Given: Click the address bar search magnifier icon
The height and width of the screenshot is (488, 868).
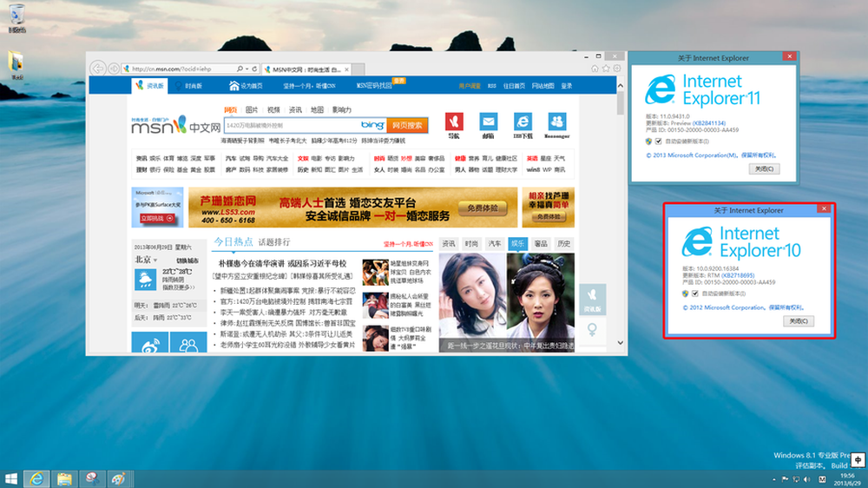Looking at the screenshot, I should (240, 69).
